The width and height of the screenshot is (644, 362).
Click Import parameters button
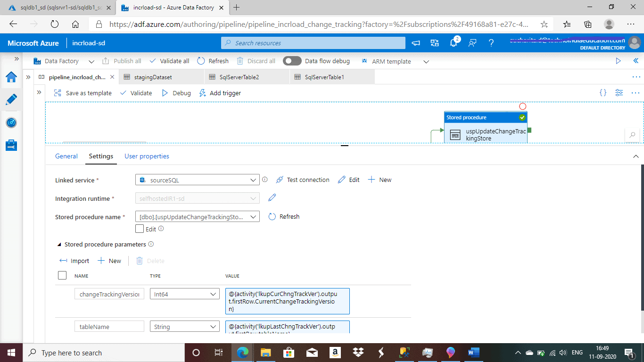click(x=74, y=261)
